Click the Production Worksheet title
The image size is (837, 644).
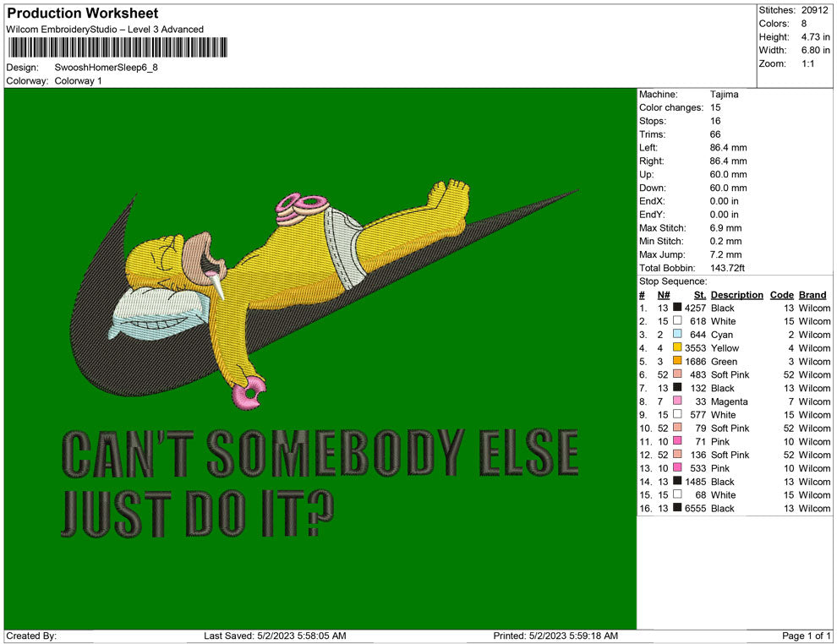point(83,14)
